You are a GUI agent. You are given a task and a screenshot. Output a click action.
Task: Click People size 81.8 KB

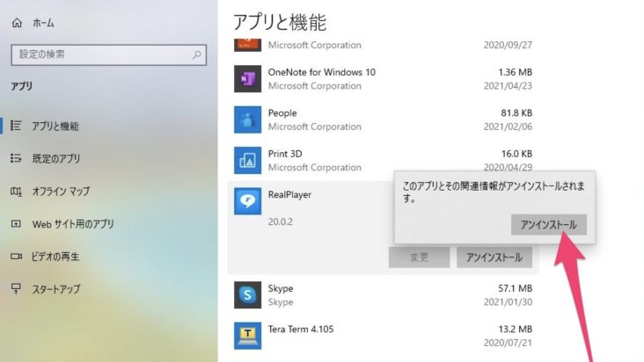point(516,112)
